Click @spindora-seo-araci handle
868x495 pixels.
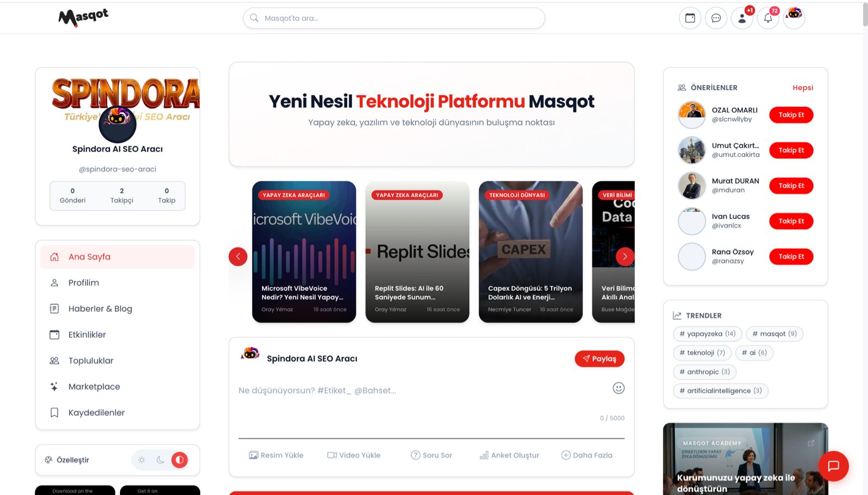pos(118,169)
